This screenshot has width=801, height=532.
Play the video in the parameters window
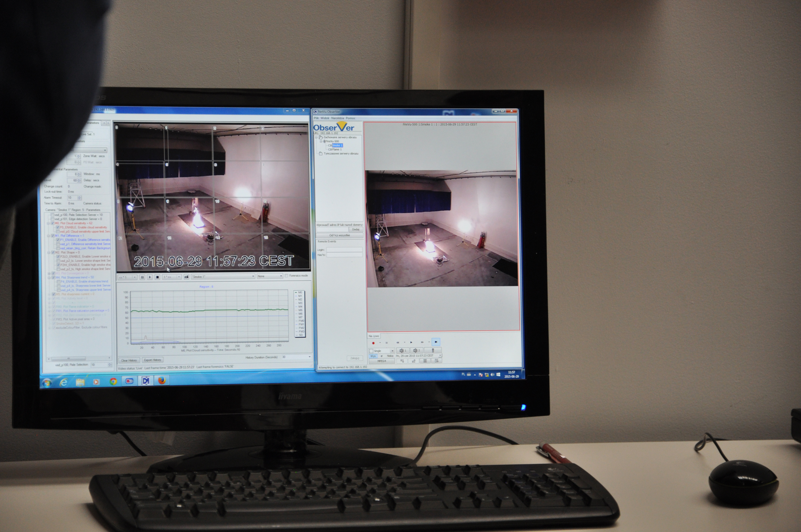coord(149,277)
